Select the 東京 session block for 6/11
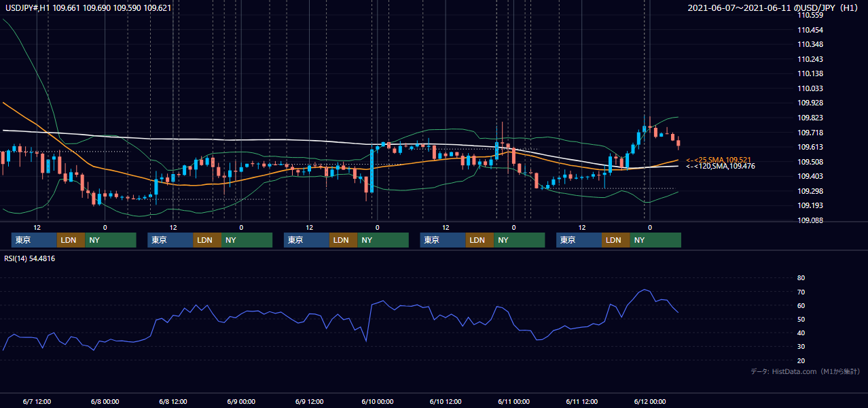Viewport: 868px width, 408px height. (x=579, y=240)
